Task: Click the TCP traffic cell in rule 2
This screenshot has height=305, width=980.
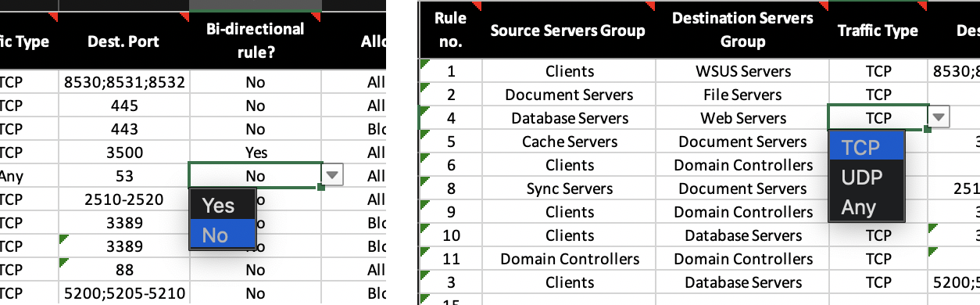Action: click(x=878, y=95)
